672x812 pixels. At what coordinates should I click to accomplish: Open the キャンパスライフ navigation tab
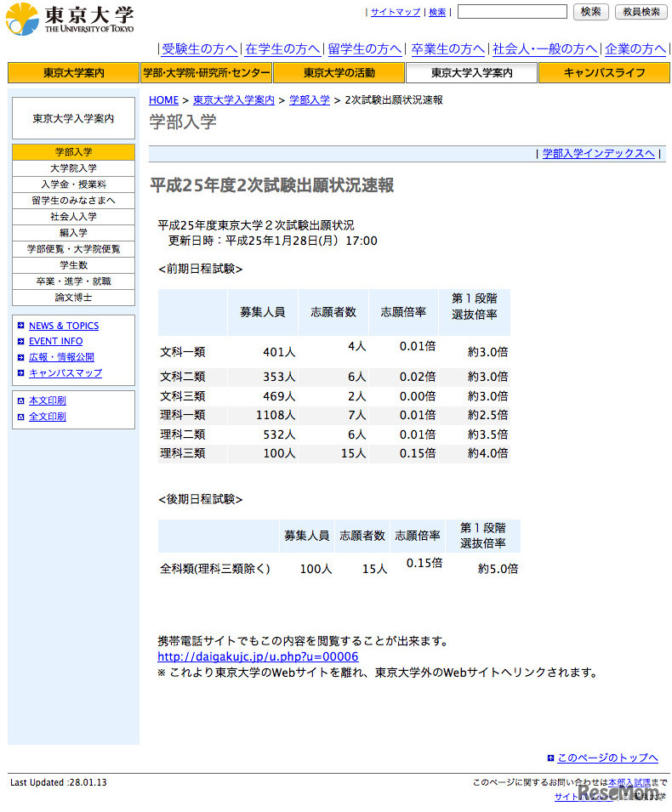coord(604,72)
